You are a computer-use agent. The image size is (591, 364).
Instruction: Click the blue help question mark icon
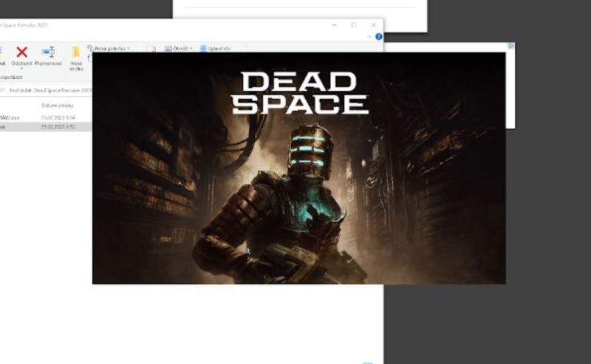pos(379,37)
